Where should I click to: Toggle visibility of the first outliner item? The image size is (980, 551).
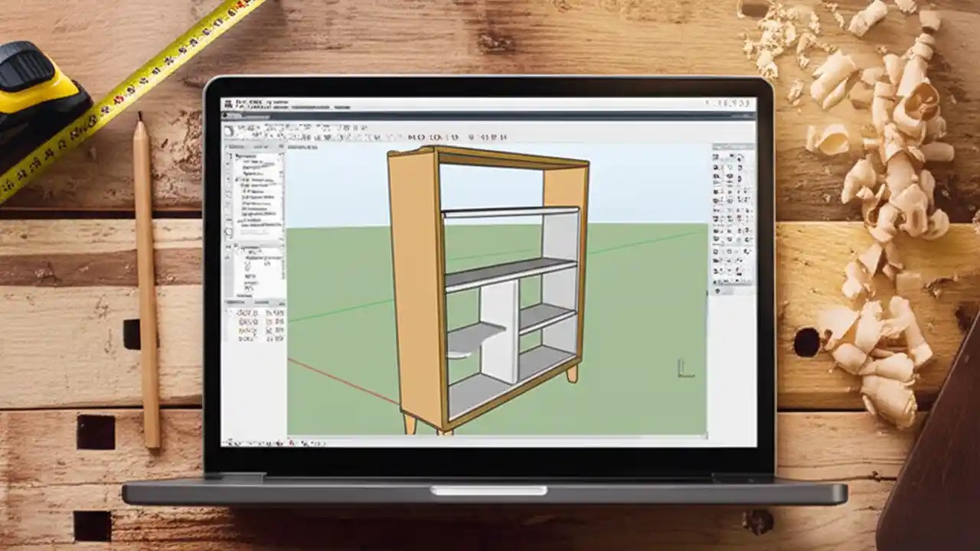234,155
